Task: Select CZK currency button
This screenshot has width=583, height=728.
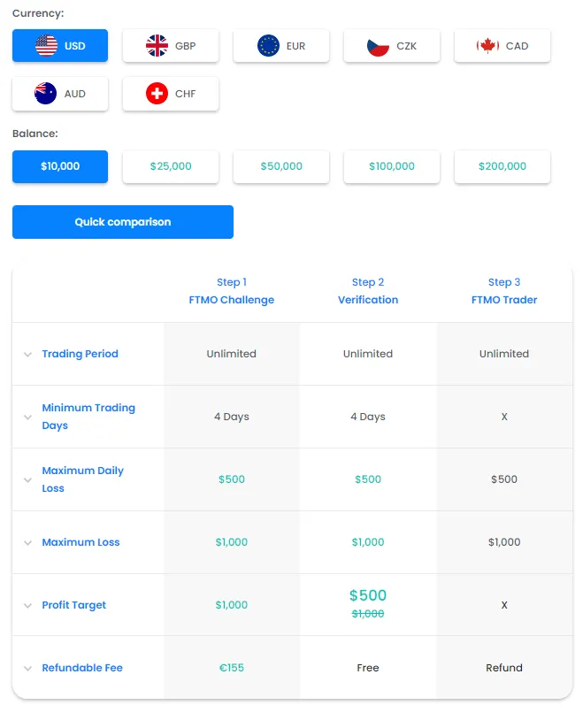Action: coord(391,45)
